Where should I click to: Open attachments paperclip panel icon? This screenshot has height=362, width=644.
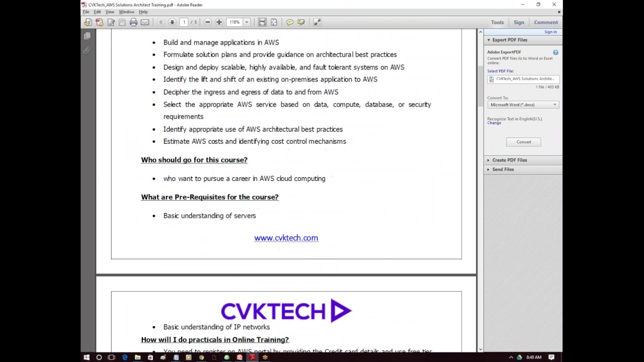click(x=87, y=50)
